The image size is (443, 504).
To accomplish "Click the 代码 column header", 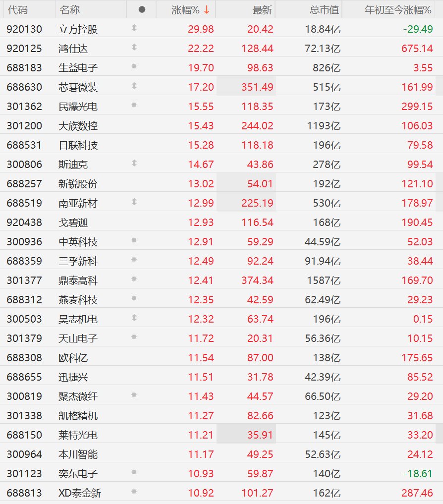I will coord(18,10).
